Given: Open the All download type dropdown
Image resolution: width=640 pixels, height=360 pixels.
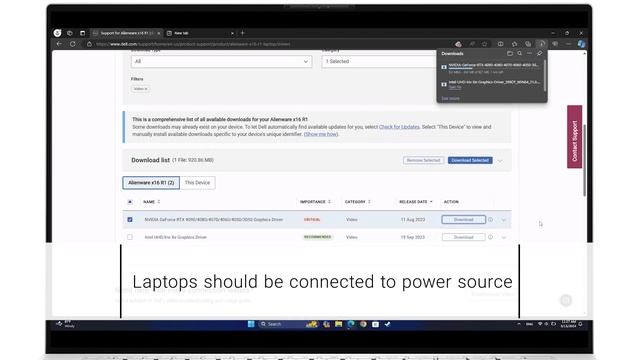Looking at the screenshot, I should [x=222, y=61].
